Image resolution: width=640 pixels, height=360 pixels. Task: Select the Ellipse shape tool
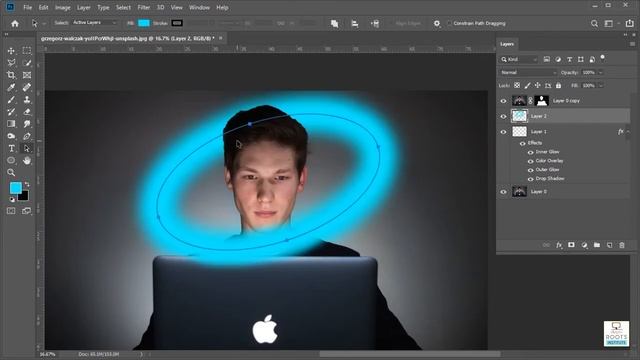click(11, 160)
